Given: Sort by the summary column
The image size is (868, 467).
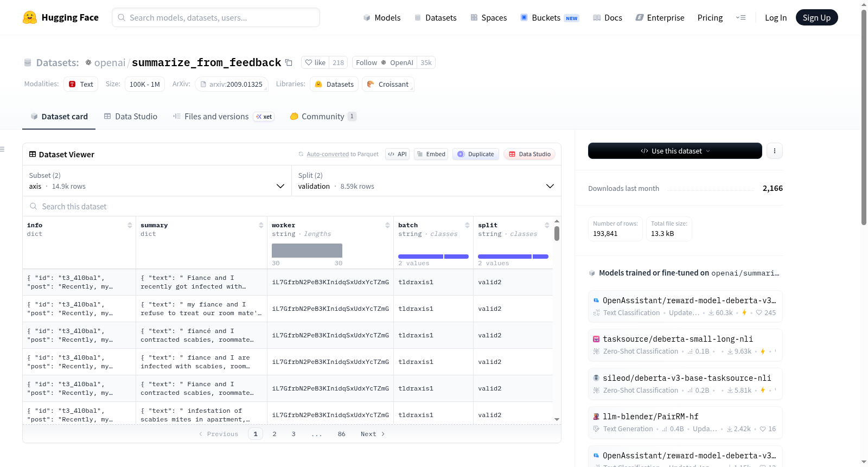Looking at the screenshot, I should pos(261,225).
